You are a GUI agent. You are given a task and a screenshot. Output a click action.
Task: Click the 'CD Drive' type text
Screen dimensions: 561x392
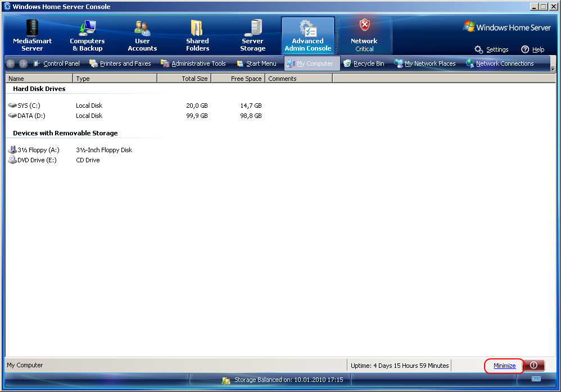click(x=88, y=159)
